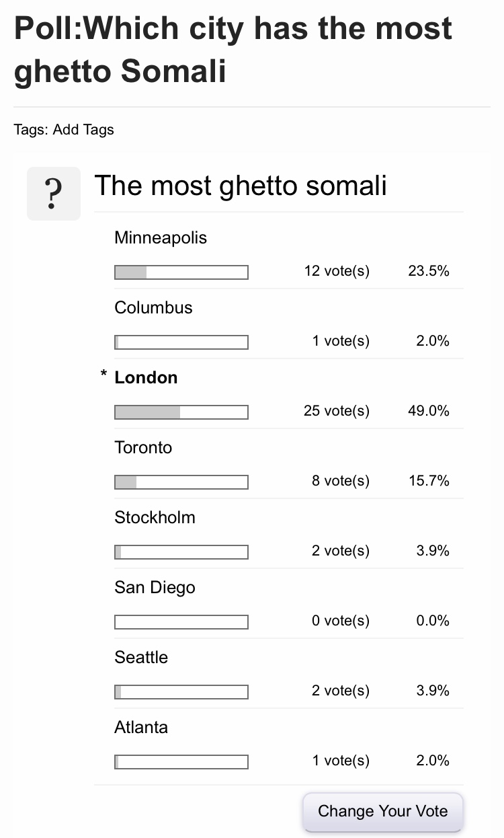The height and width of the screenshot is (838, 504).
Task: Click the asterisk marker beside London
Action: click(x=103, y=375)
